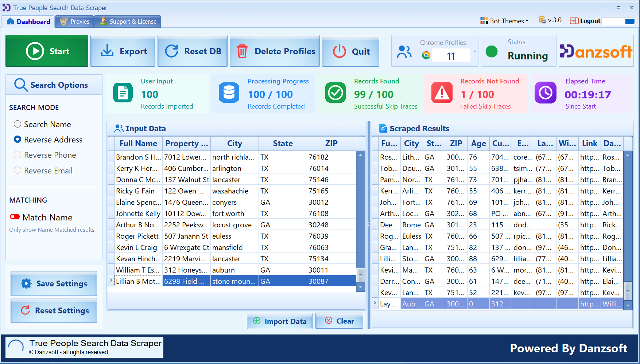
Task: Click the User Input document icon
Action: tap(123, 93)
